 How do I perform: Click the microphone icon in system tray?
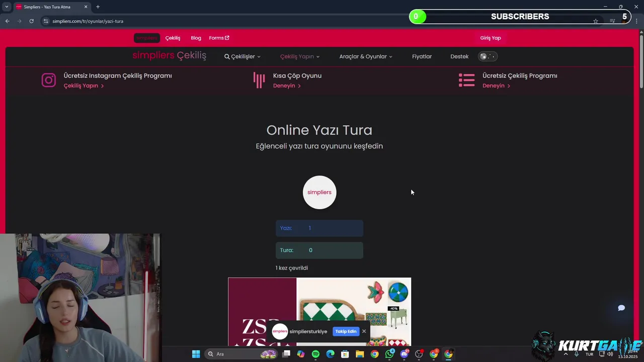(577, 354)
